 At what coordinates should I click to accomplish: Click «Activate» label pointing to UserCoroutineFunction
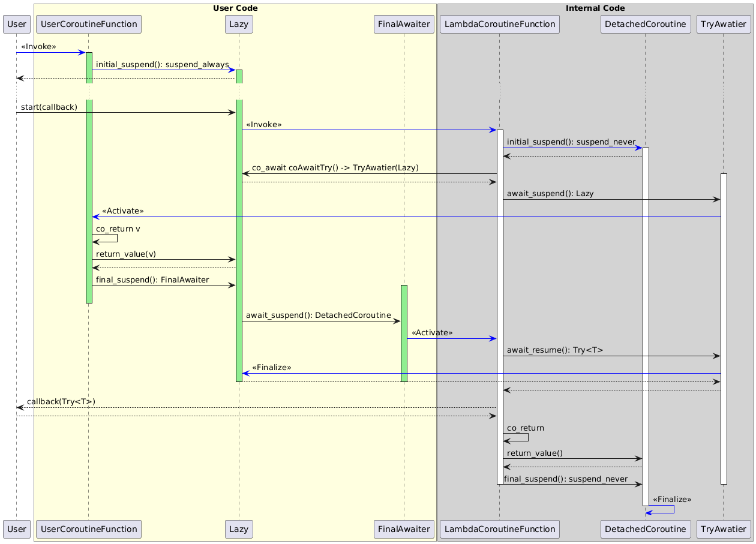(123, 211)
